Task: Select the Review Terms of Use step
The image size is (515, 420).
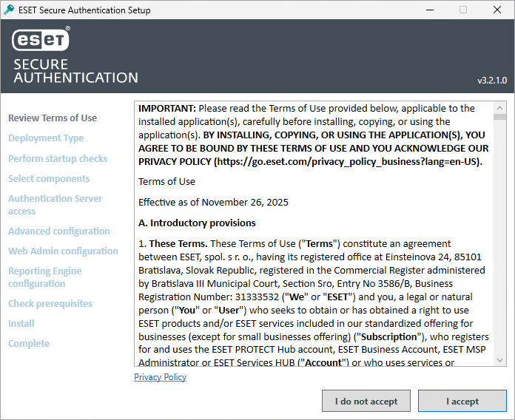Action: (x=53, y=118)
